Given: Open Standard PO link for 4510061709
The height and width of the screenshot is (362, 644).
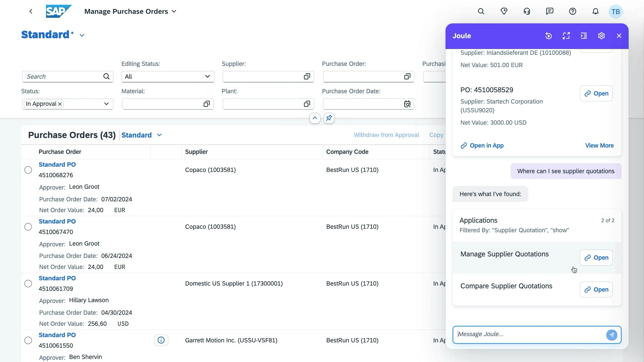Looking at the screenshot, I should tap(57, 278).
